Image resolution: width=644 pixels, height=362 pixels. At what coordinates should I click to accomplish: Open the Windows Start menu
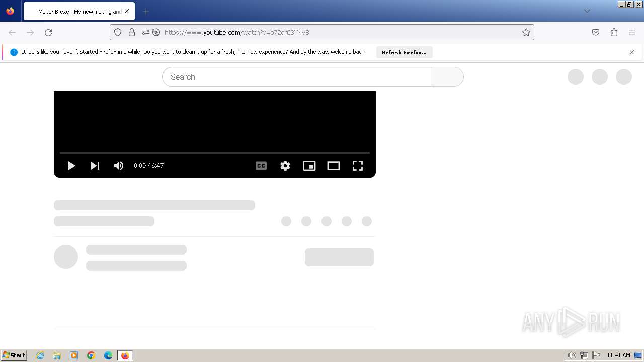[14, 355]
